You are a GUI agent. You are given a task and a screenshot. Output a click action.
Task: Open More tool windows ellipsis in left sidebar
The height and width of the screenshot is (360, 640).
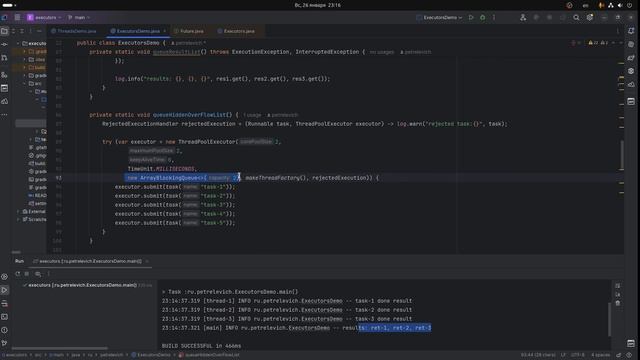(x=4, y=115)
